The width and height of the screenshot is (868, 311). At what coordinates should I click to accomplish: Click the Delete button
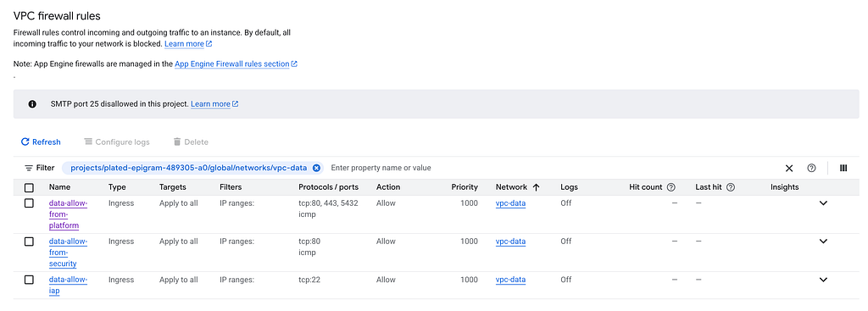191,142
